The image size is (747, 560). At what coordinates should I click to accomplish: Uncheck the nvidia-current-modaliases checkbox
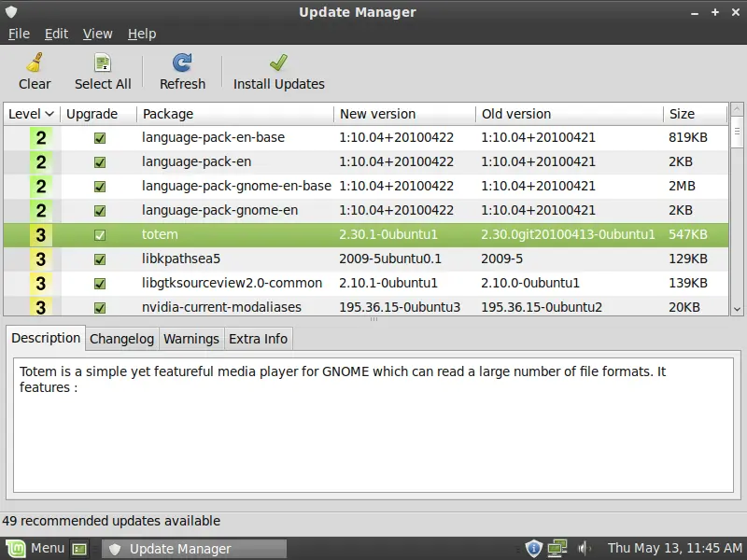[100, 307]
